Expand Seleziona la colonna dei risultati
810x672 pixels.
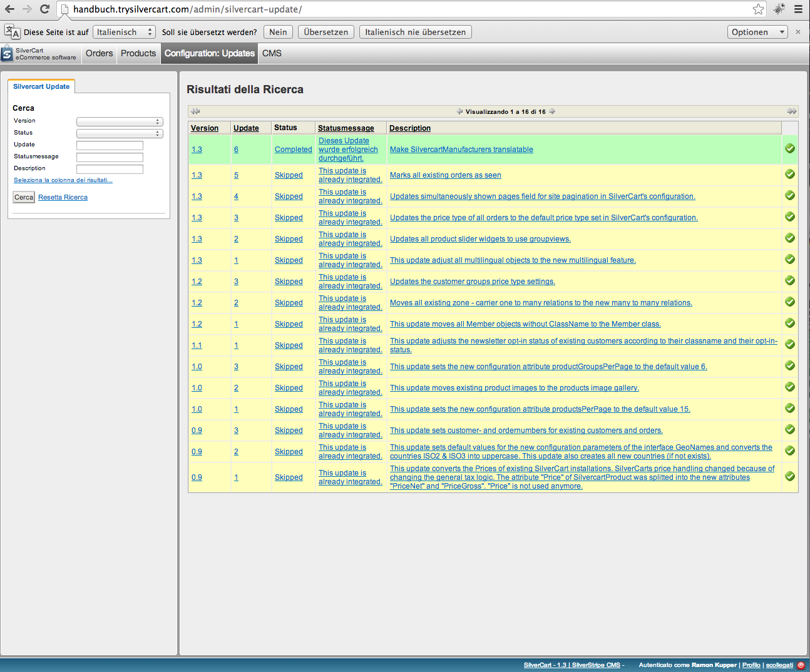(63, 180)
